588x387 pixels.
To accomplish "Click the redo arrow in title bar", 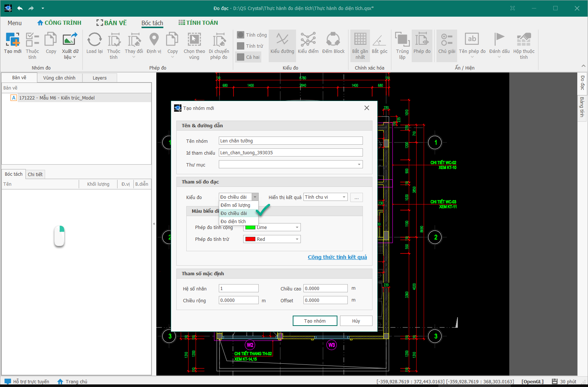I will coord(31,8).
